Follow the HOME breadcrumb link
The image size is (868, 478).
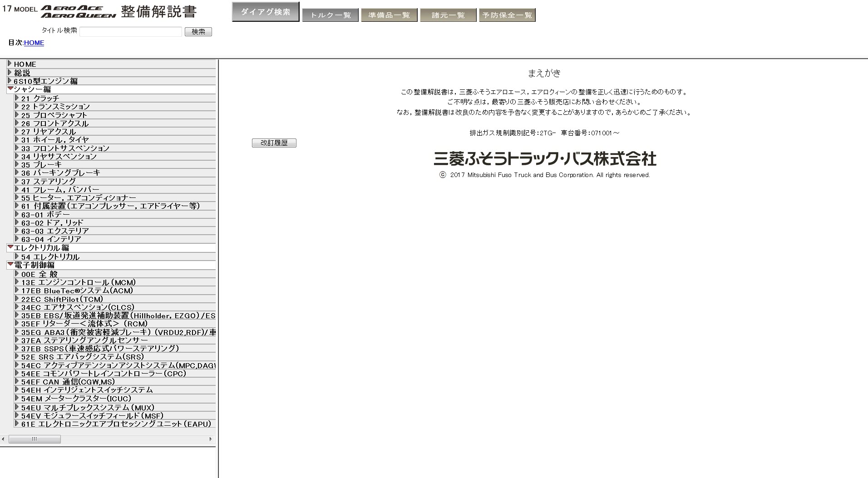(34, 43)
